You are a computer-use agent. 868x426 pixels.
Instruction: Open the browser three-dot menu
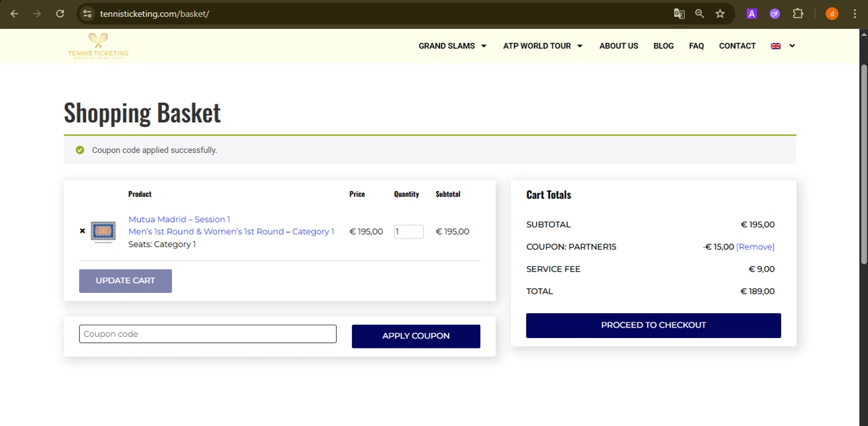click(x=855, y=14)
